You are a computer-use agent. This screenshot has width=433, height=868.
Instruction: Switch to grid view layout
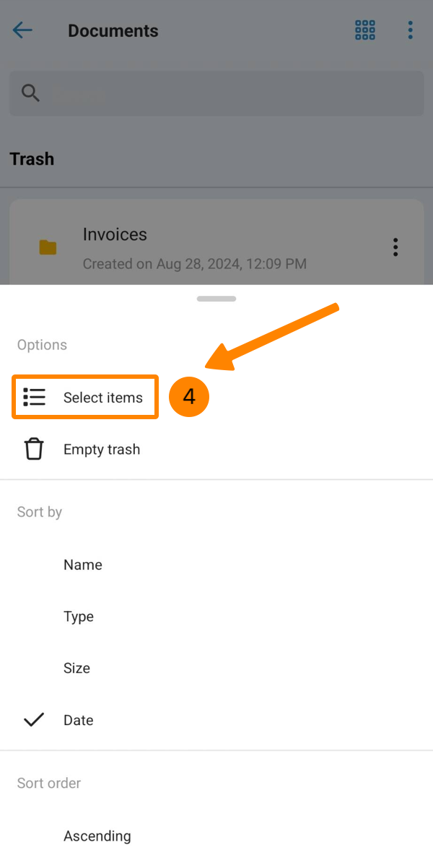coord(365,30)
